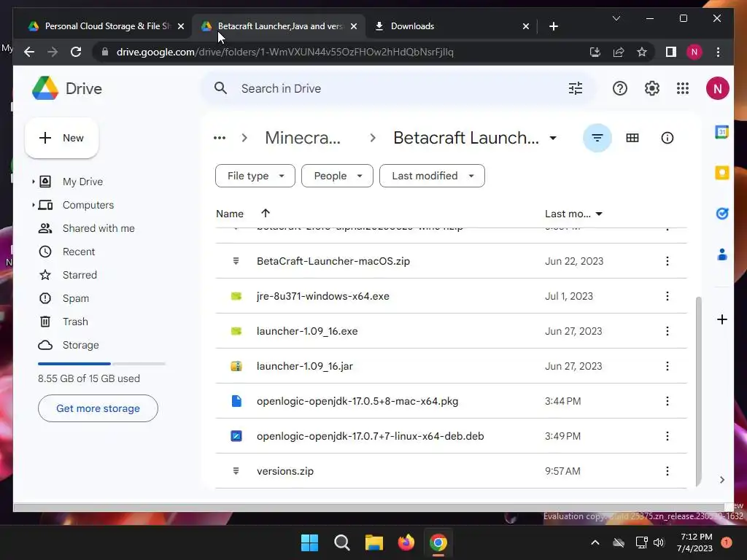Open Drive settings gear
747x560 pixels.
click(x=651, y=88)
